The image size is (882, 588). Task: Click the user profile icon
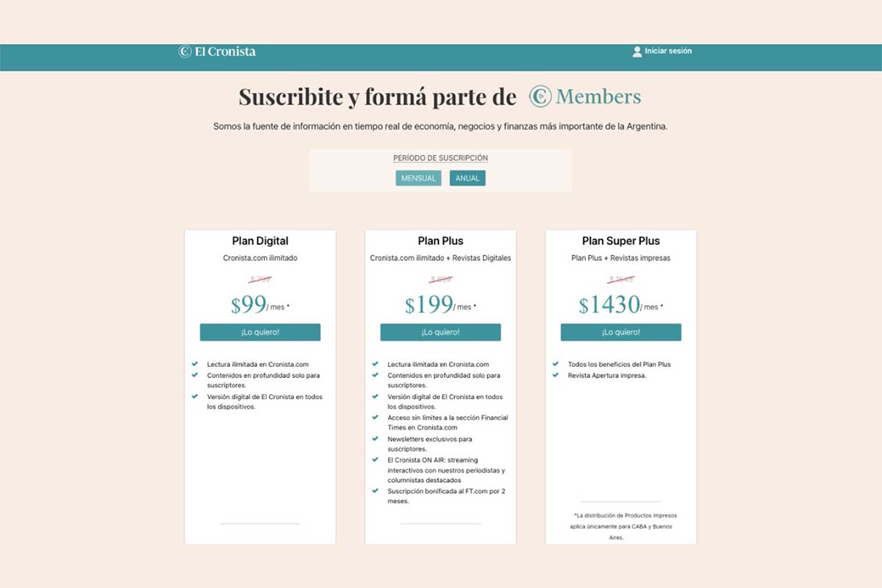click(637, 51)
